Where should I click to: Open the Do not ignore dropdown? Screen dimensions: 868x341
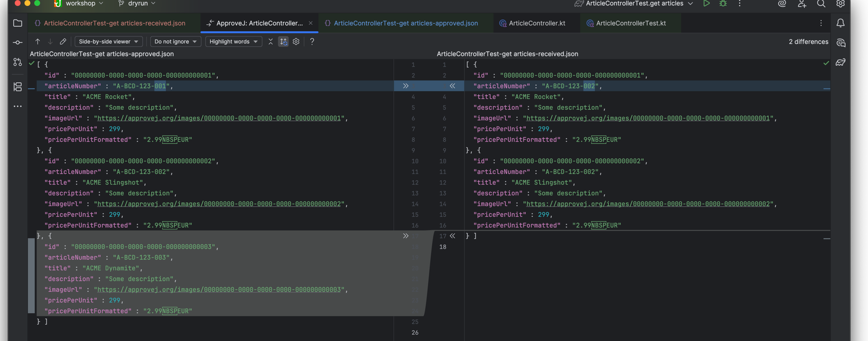(x=175, y=42)
